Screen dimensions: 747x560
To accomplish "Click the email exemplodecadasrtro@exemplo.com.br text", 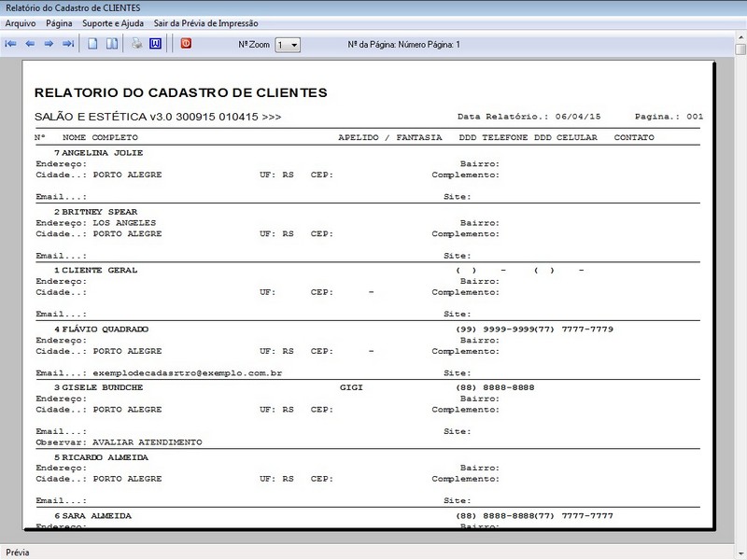I will pos(187,373).
